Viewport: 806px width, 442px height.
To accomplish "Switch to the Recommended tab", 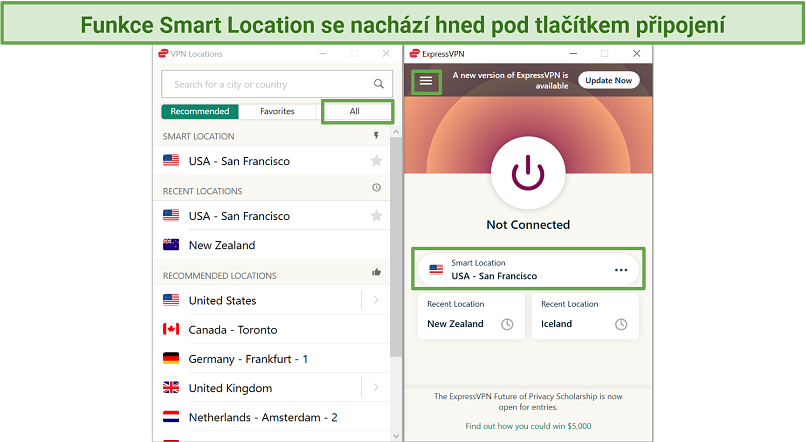I will (200, 112).
